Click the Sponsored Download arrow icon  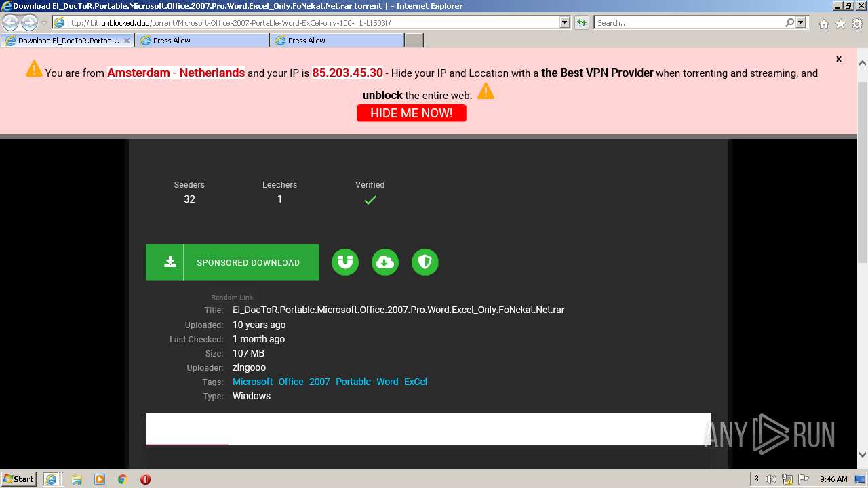pos(170,262)
